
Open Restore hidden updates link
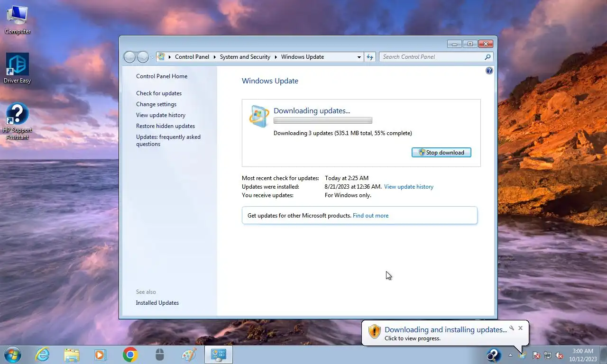tap(166, 126)
